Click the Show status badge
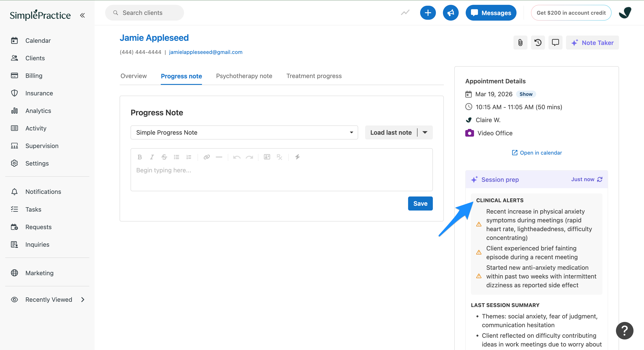 (x=526, y=94)
